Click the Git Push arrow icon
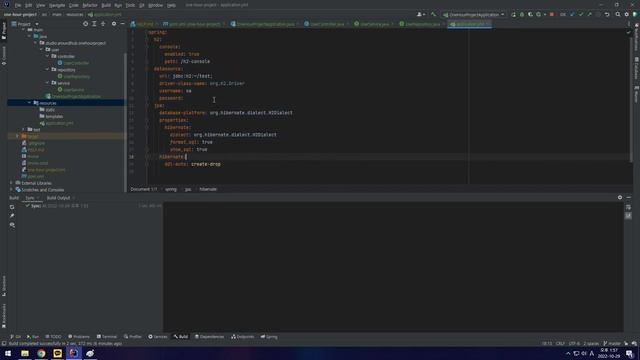Viewport: 640px width, 360px height. click(x=589, y=15)
